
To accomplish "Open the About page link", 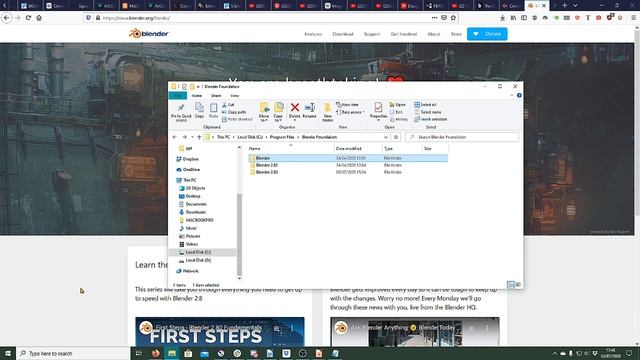I will coord(433,34).
